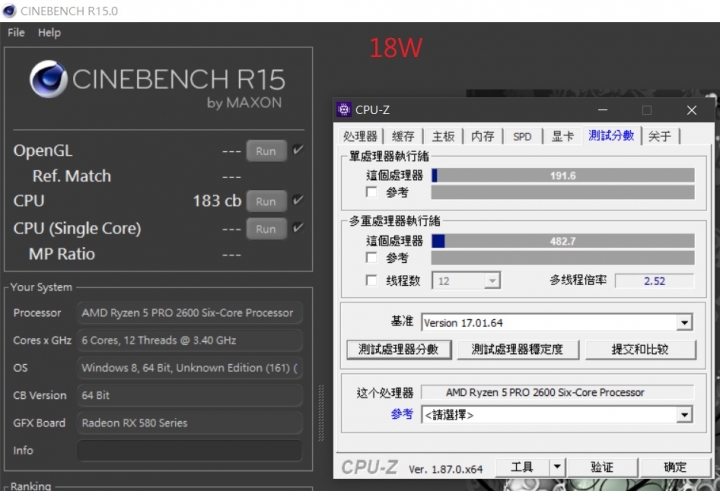Click the 确定 OK button
This screenshot has height=491, width=720.
click(x=675, y=467)
